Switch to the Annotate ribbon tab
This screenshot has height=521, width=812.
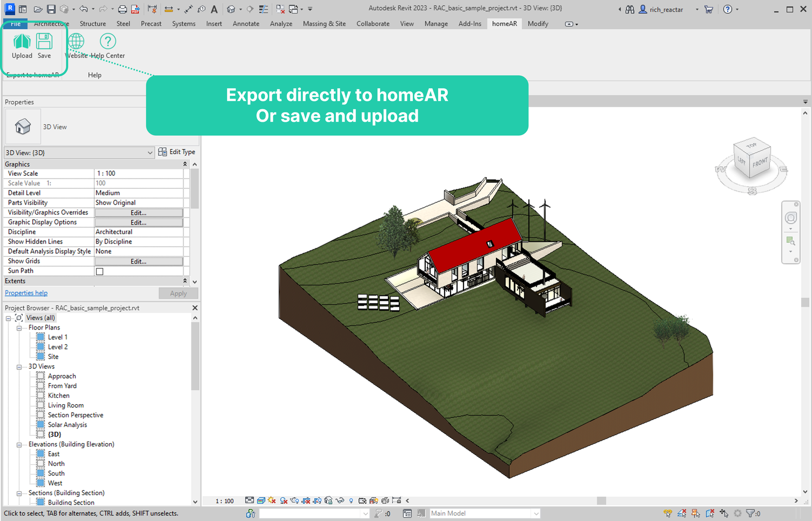click(246, 24)
